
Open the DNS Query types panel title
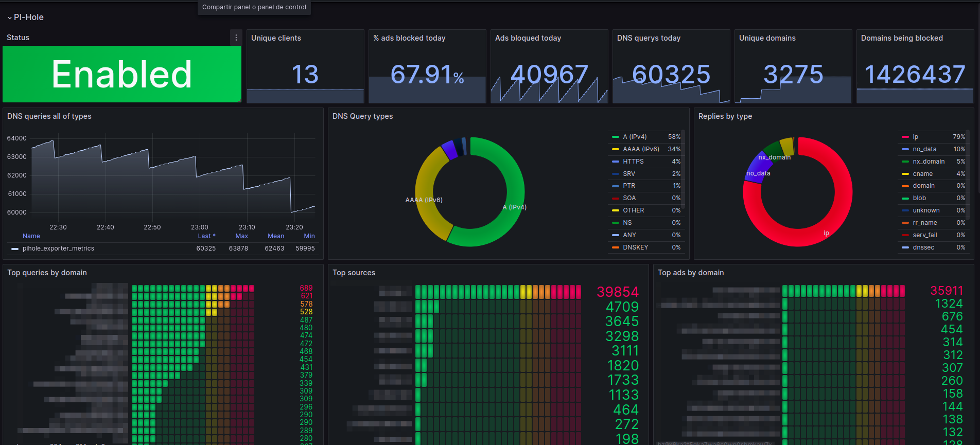click(362, 116)
